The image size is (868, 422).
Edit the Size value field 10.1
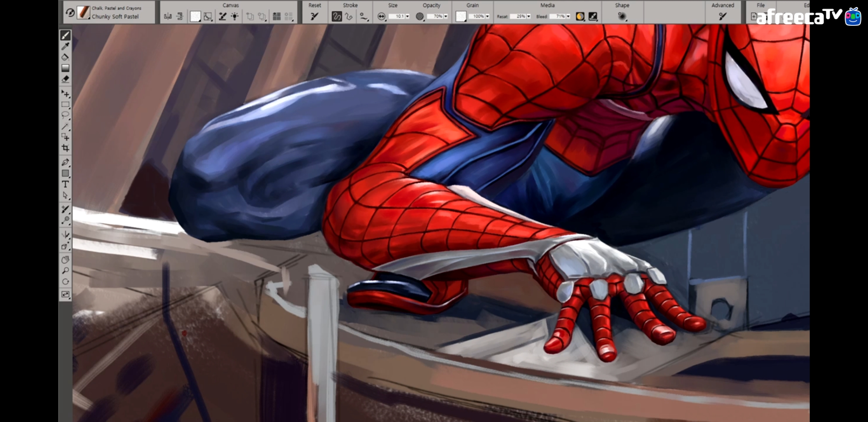(x=397, y=16)
